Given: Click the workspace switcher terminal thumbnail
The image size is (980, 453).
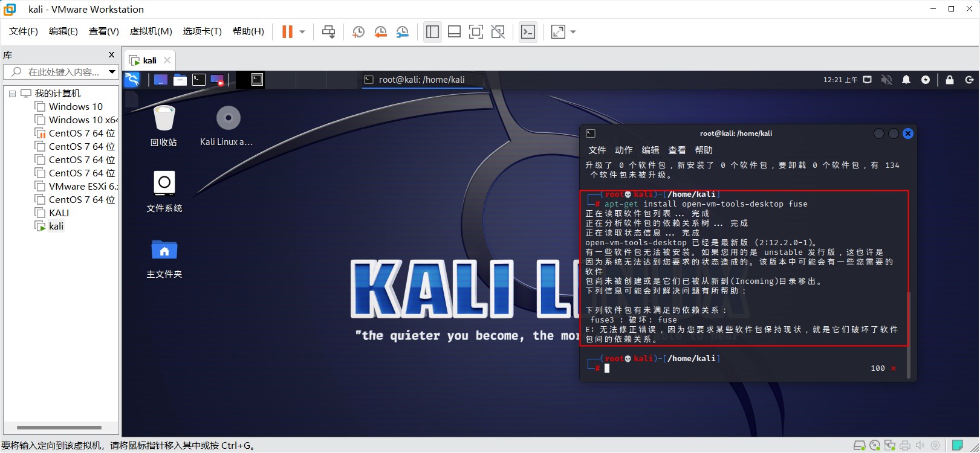Looking at the screenshot, I should click(257, 79).
